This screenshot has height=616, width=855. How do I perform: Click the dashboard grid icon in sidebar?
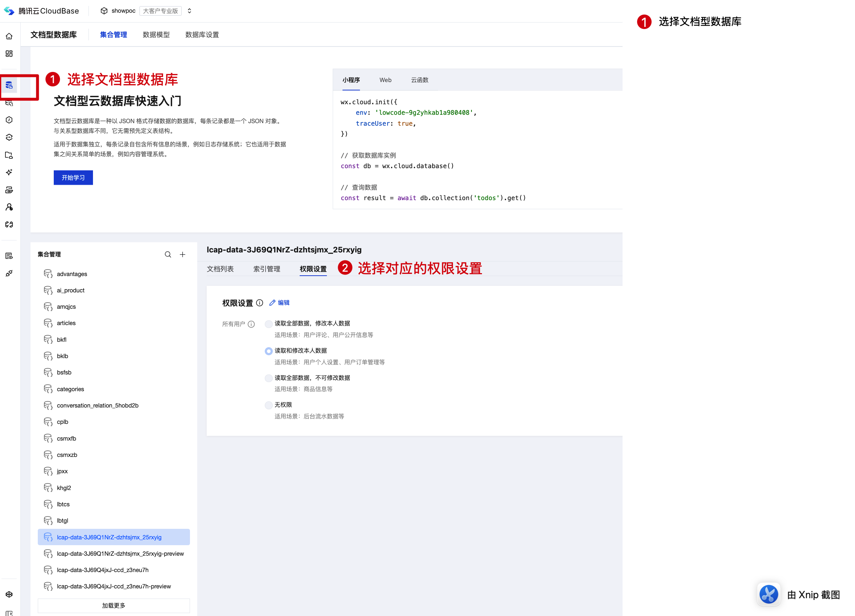9,53
